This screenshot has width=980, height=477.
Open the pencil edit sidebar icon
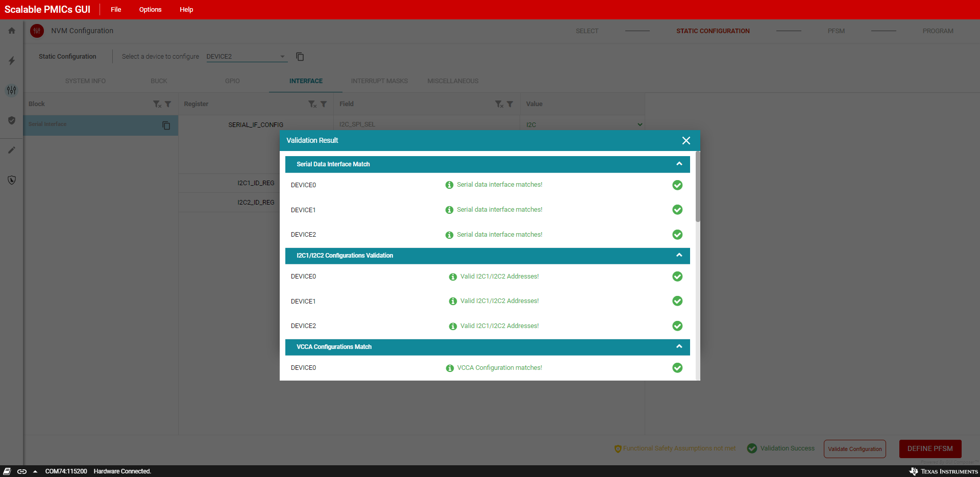[x=12, y=150]
